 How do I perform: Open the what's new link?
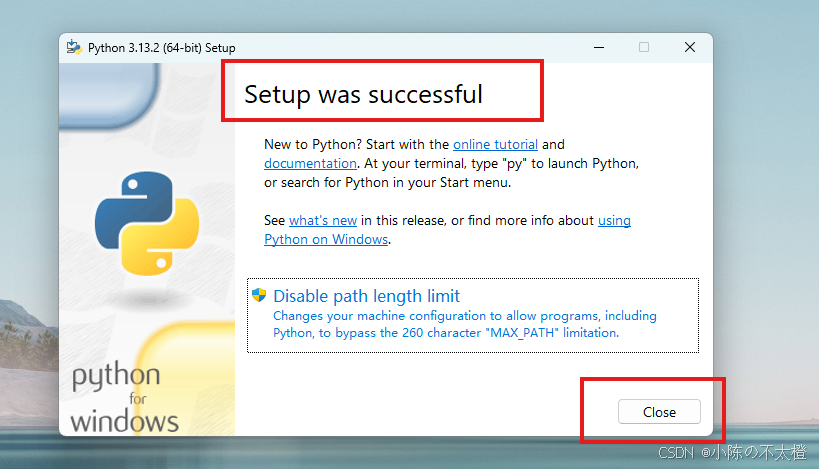[323, 220]
